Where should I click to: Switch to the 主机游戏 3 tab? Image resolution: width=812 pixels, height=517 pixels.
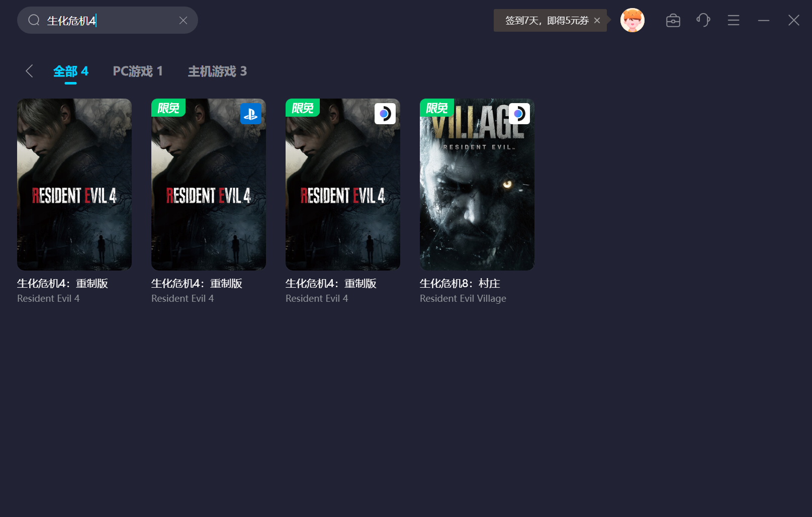coord(217,71)
